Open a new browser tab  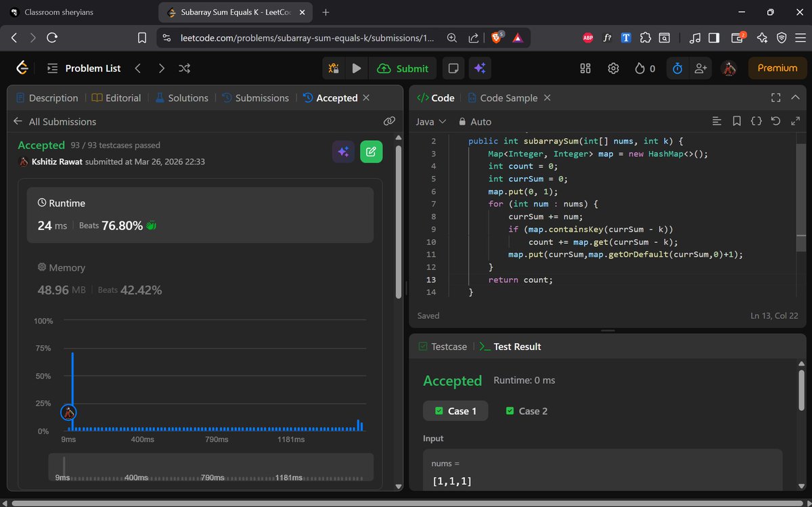point(325,12)
